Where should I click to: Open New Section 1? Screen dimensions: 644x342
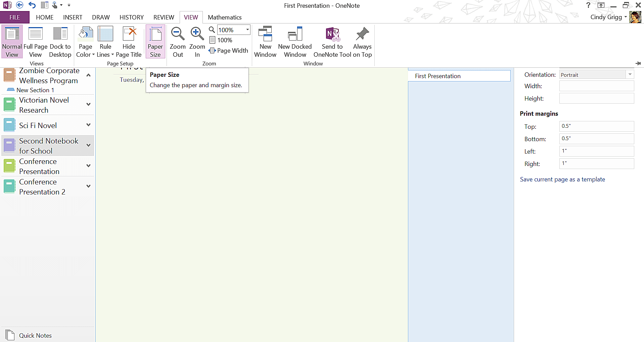tap(35, 90)
